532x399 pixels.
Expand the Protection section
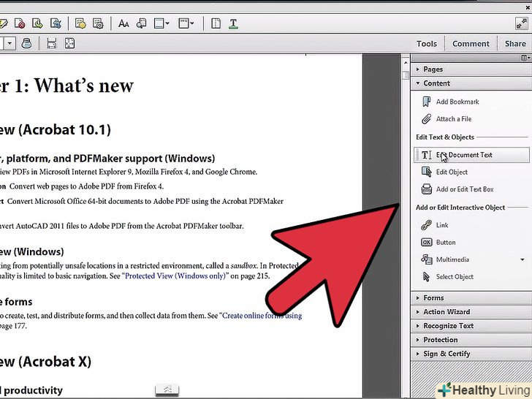471,340
